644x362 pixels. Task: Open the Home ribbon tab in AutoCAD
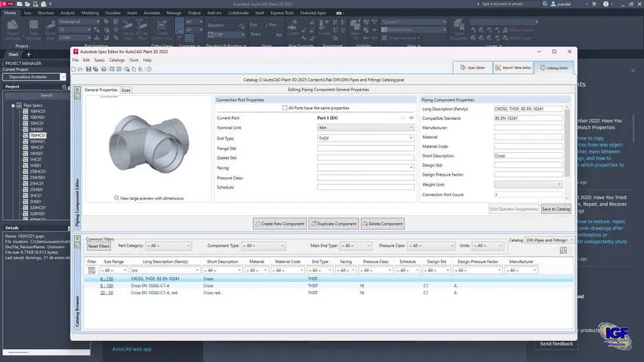click(10, 13)
